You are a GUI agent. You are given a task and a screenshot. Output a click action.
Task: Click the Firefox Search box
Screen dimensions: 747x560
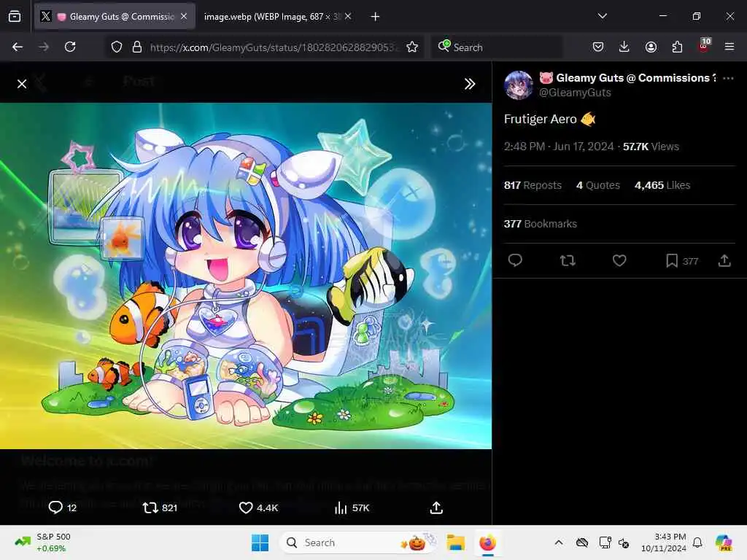tap(498, 47)
